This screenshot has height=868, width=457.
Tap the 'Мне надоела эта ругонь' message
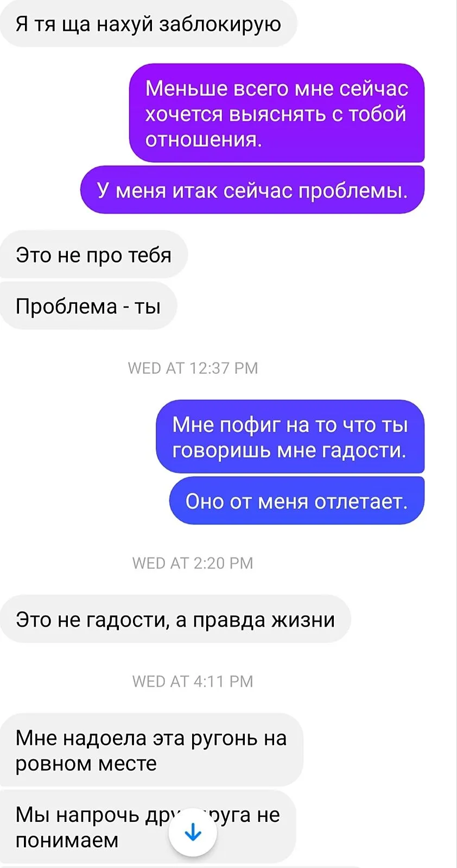(151, 750)
